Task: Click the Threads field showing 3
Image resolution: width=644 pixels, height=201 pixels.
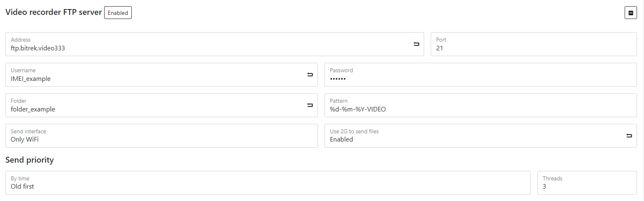Action: (586, 186)
